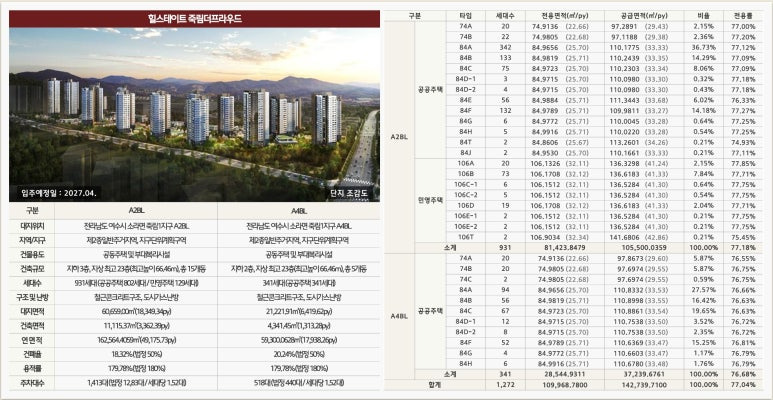Select the 민영주택 group label
The height and width of the screenshot is (400, 773).
(x=431, y=200)
